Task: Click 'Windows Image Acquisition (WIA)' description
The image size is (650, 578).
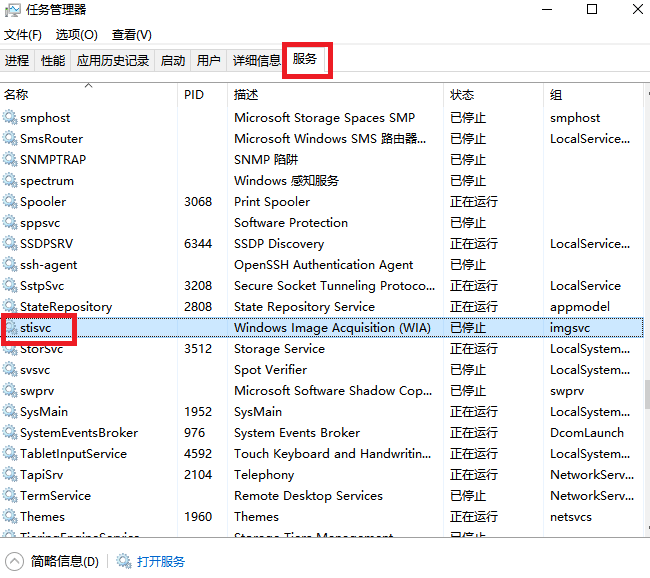Action: click(332, 328)
